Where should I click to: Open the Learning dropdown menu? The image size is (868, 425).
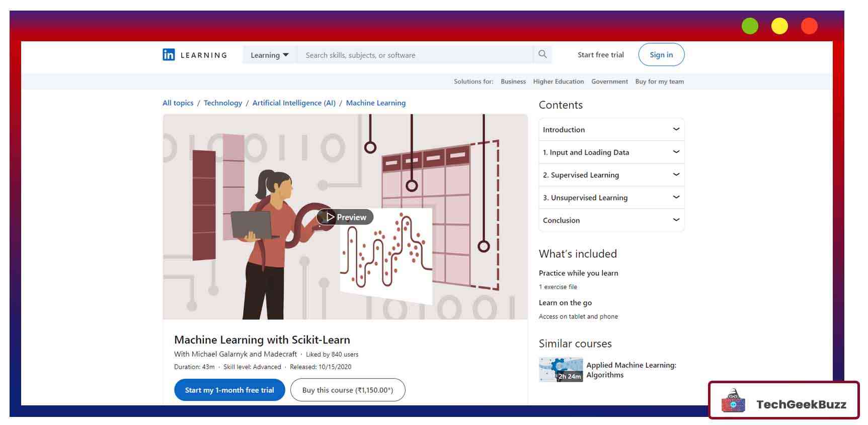tap(270, 55)
